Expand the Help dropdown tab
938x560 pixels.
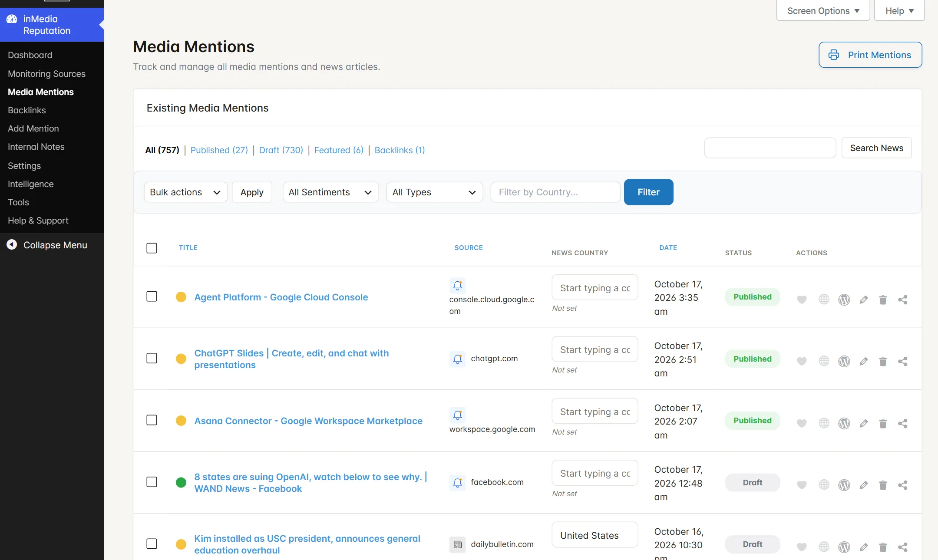coord(899,10)
